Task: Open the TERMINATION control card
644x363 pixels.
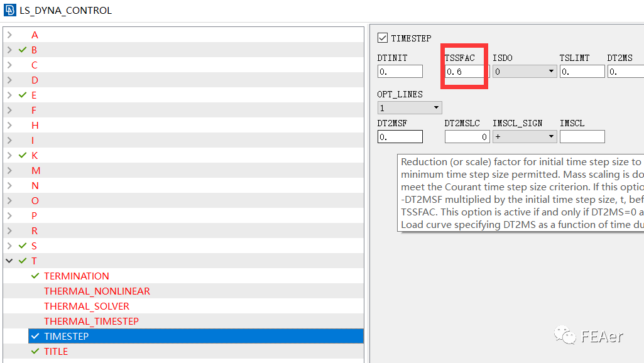Action: (x=77, y=276)
